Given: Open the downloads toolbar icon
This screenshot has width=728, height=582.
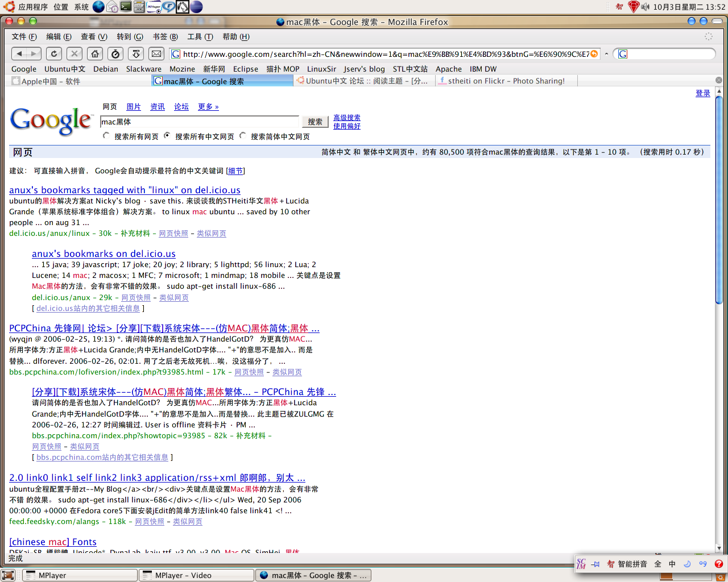Looking at the screenshot, I should coord(136,53).
